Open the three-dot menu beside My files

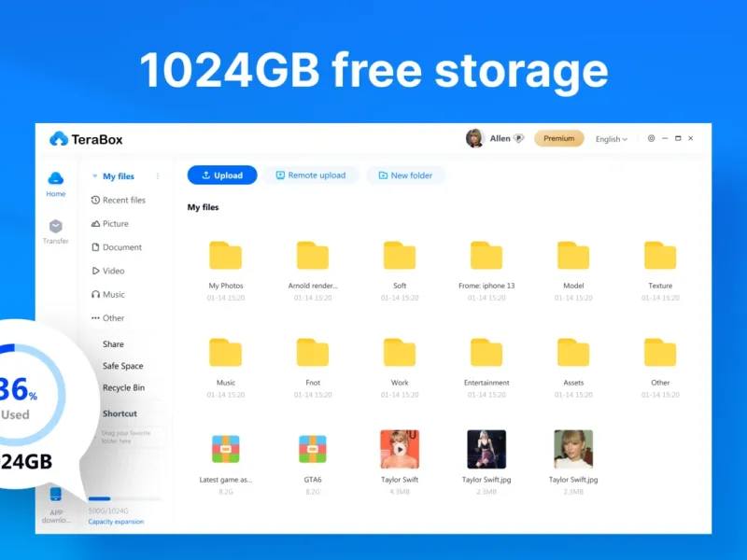(x=158, y=176)
